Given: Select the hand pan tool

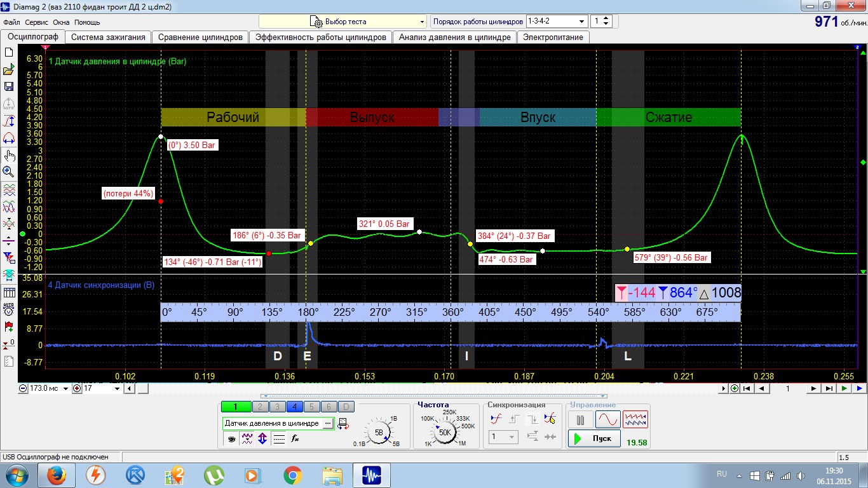Looking at the screenshot, I should 9,155.
